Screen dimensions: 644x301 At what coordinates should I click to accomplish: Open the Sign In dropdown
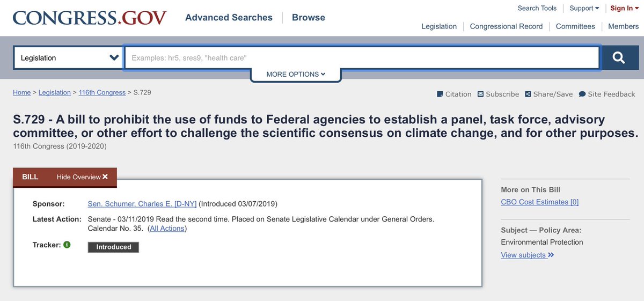pyautogui.click(x=625, y=8)
